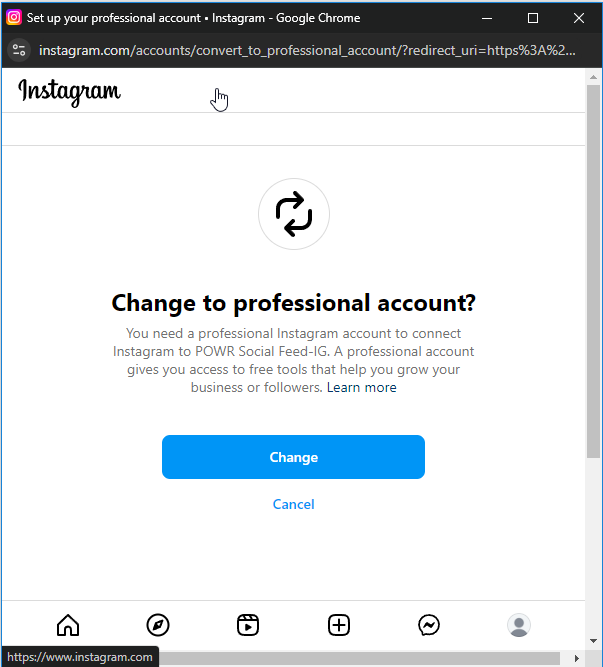Screen dimensions: 603x667
Task: Maximize the Chrome window
Action: coord(533,18)
